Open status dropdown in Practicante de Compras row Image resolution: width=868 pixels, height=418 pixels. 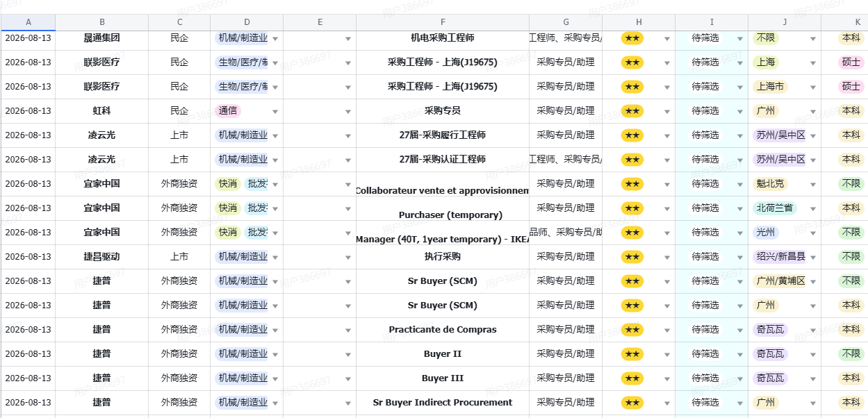point(740,331)
